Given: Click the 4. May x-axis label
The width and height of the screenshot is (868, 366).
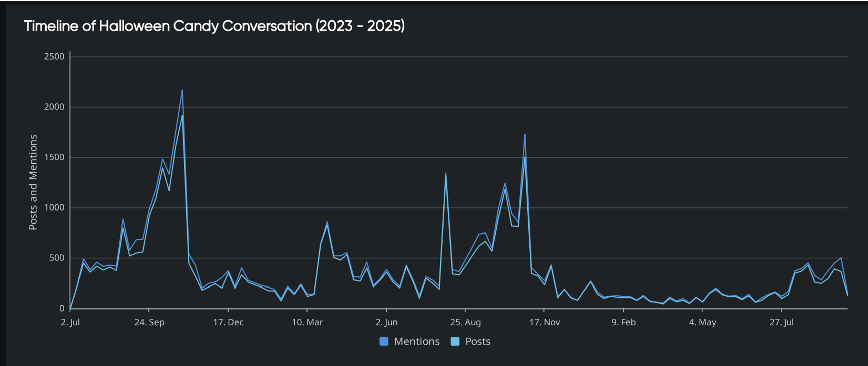Looking at the screenshot, I should [703, 322].
